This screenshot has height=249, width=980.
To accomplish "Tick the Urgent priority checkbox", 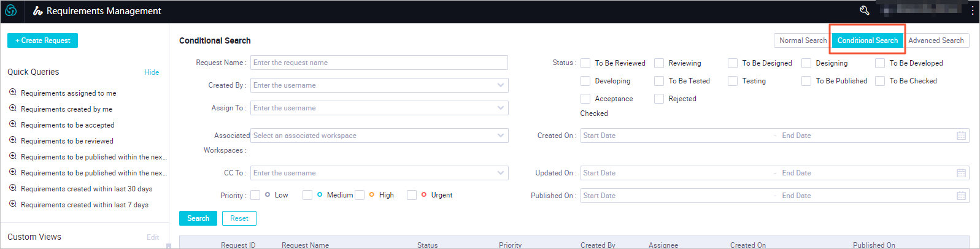I will (x=412, y=195).
